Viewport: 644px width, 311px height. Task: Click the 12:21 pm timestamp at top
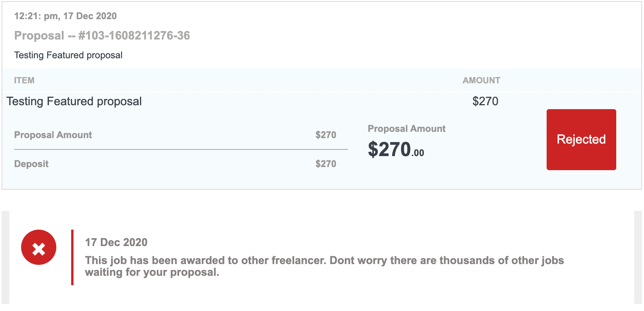(65, 16)
